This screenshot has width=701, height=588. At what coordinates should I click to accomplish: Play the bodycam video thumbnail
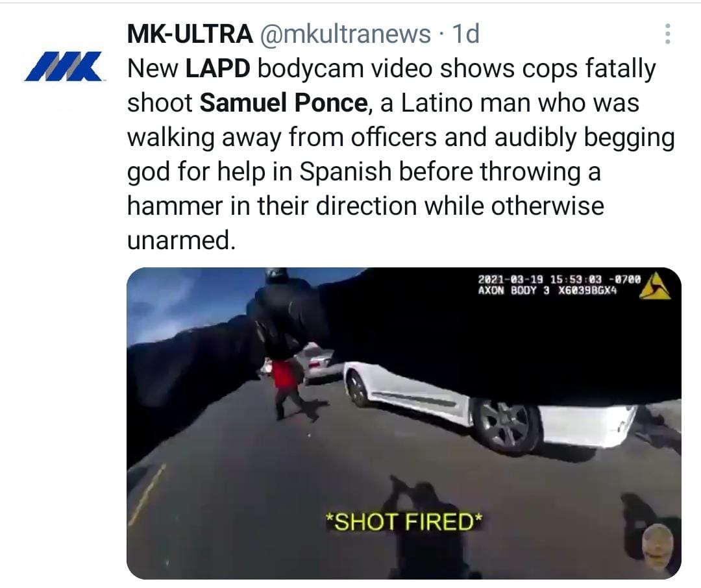(404, 423)
